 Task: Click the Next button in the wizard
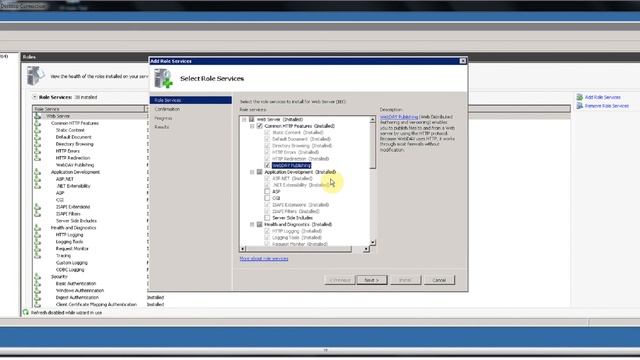tap(371, 280)
